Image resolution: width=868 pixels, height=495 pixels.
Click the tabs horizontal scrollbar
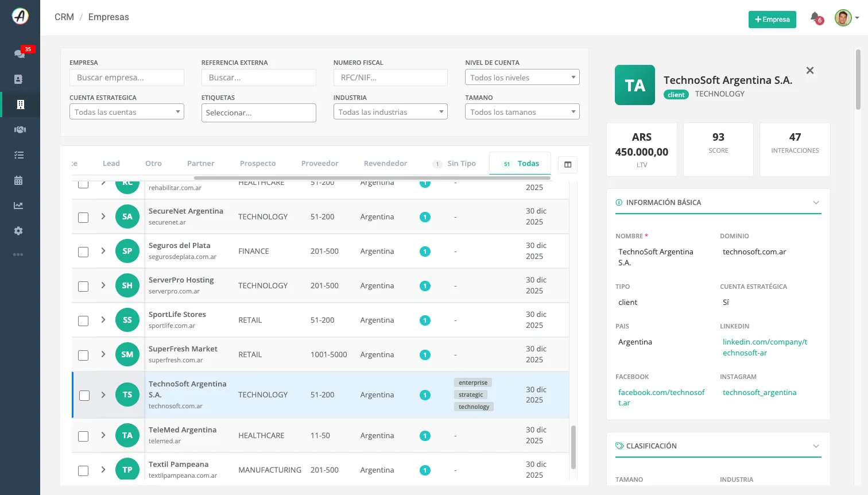tap(372, 178)
